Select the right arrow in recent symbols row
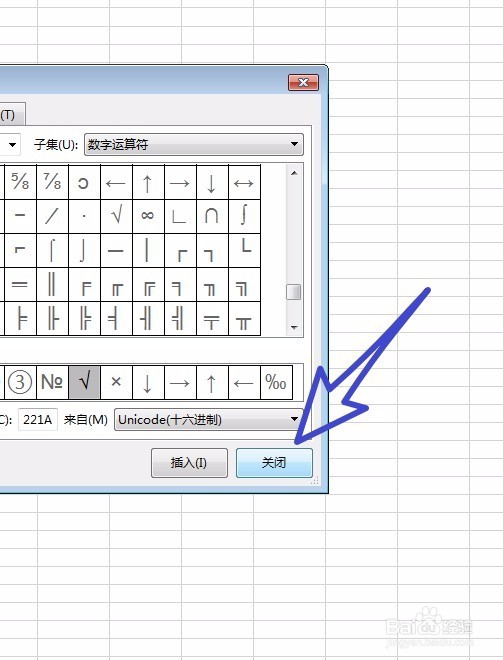Screen dimensions: 503x660 181,382
